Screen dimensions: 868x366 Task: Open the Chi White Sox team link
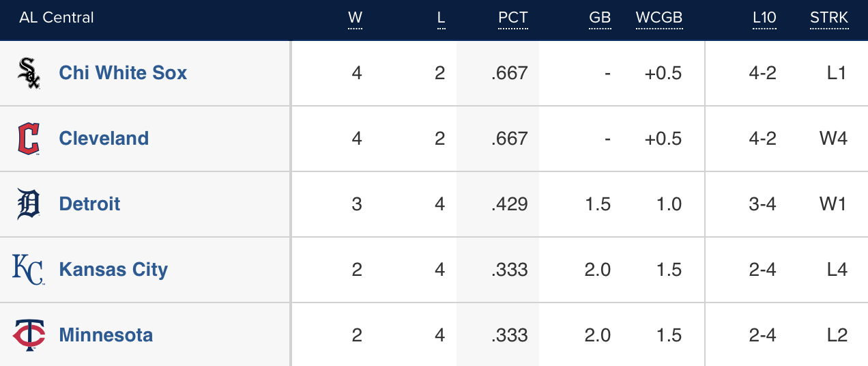pyautogui.click(x=123, y=73)
